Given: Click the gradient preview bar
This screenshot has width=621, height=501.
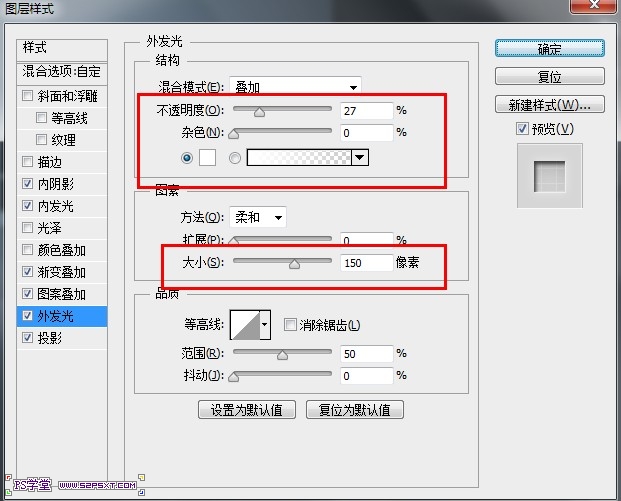Looking at the screenshot, I should [299, 157].
